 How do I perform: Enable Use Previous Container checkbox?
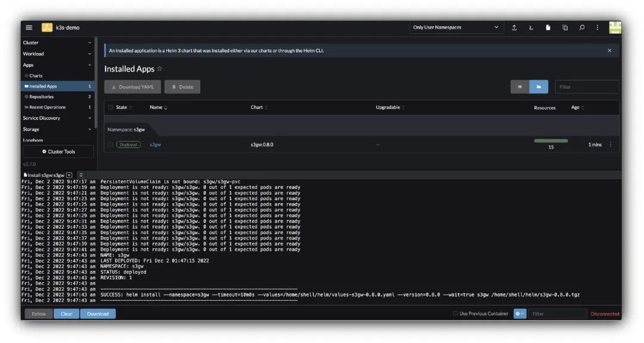pos(455,313)
